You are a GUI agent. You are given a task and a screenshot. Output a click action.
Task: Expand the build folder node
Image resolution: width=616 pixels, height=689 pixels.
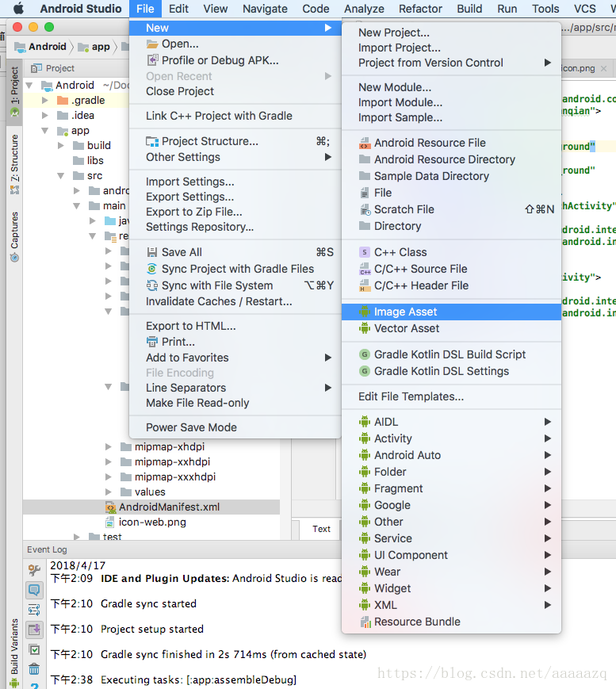coord(60,145)
